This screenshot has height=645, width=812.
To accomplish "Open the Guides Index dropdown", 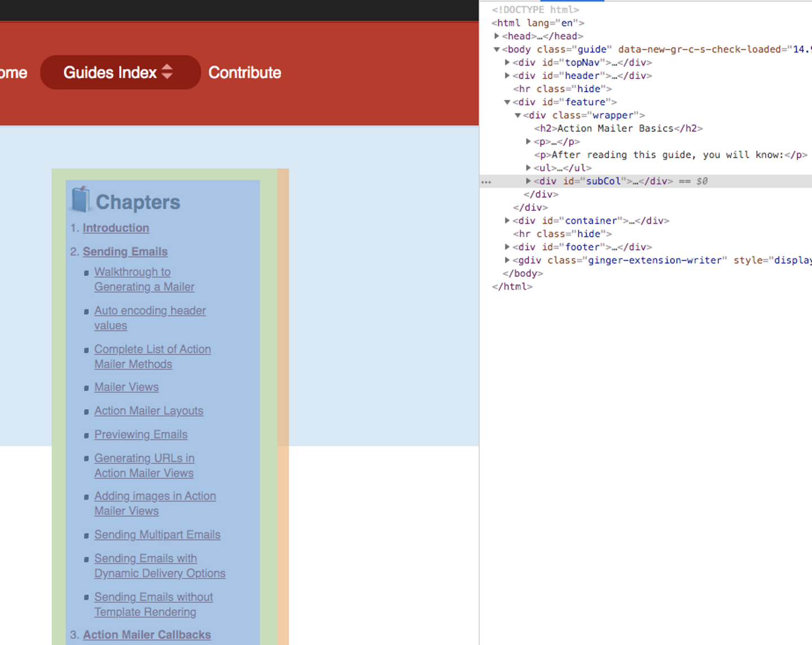I will tap(120, 72).
